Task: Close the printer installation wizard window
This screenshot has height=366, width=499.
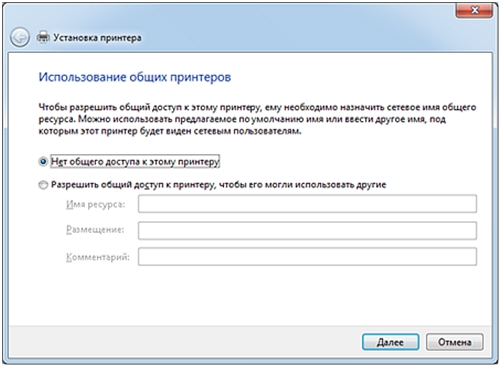Action: point(475,10)
